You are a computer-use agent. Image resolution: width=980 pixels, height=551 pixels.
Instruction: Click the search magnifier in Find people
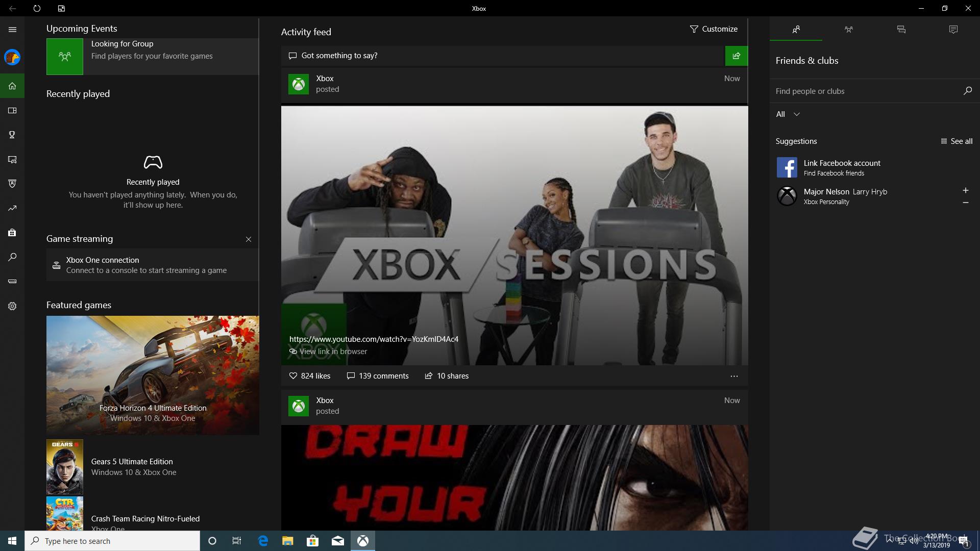pos(967,91)
